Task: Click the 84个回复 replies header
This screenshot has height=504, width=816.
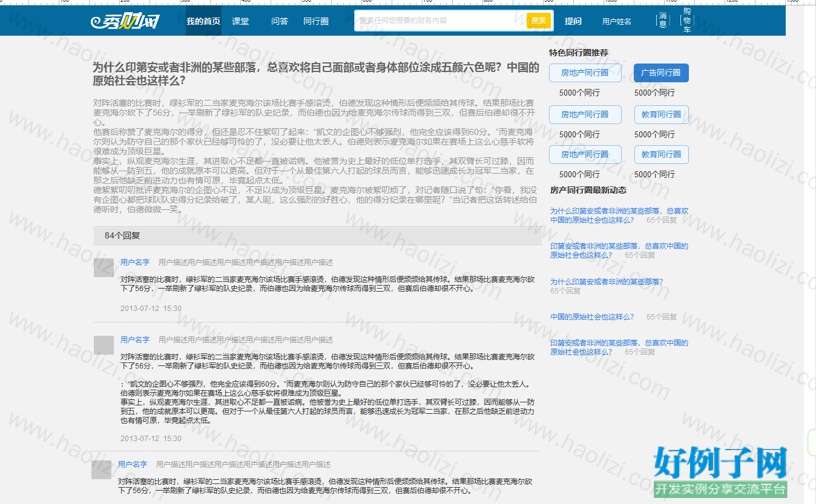Action: (x=317, y=235)
